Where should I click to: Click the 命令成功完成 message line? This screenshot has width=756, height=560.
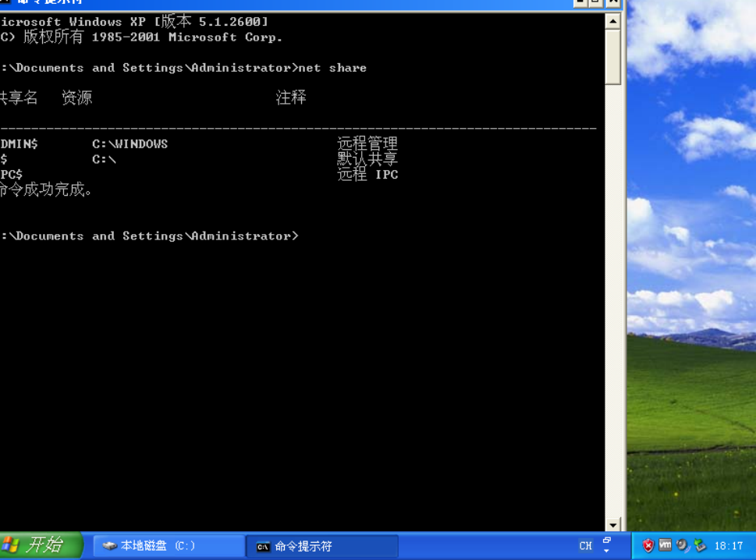[x=46, y=190]
